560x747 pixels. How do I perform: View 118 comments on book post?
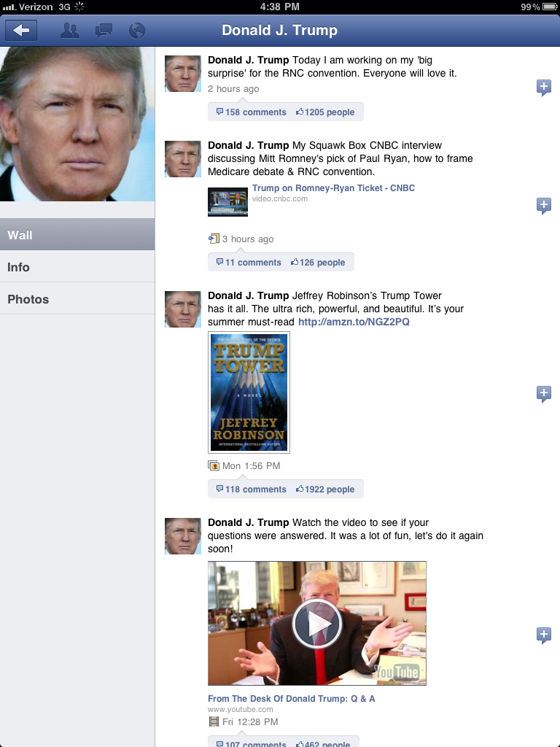click(252, 489)
